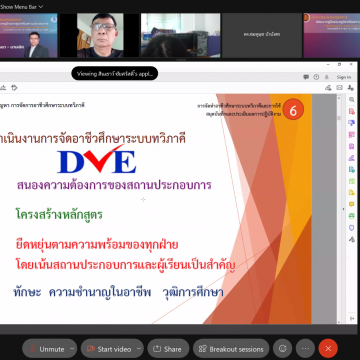Leave the meeting with the red X
Image resolution: width=360 pixels, height=360 pixels.
click(328, 349)
